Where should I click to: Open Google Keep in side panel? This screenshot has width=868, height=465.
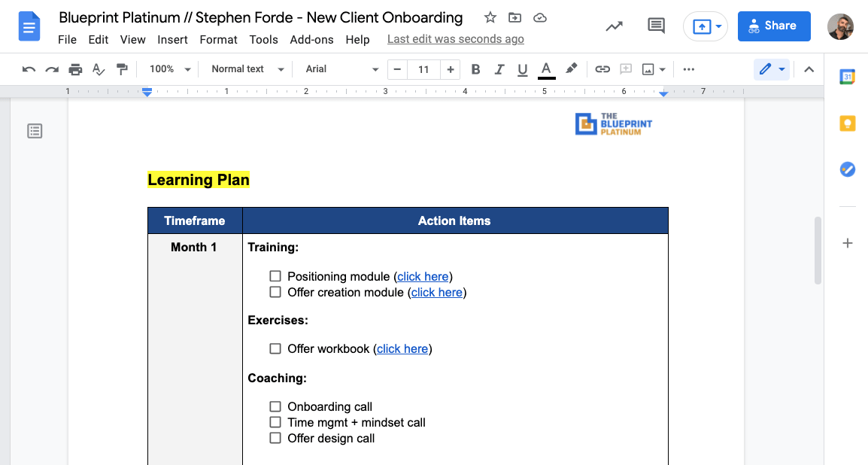[x=847, y=123]
